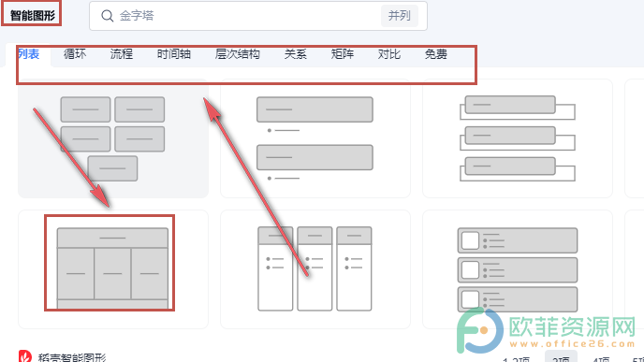Click the 稻壳 red logo icon
Viewport: 644px width, 362px height.
point(25,356)
